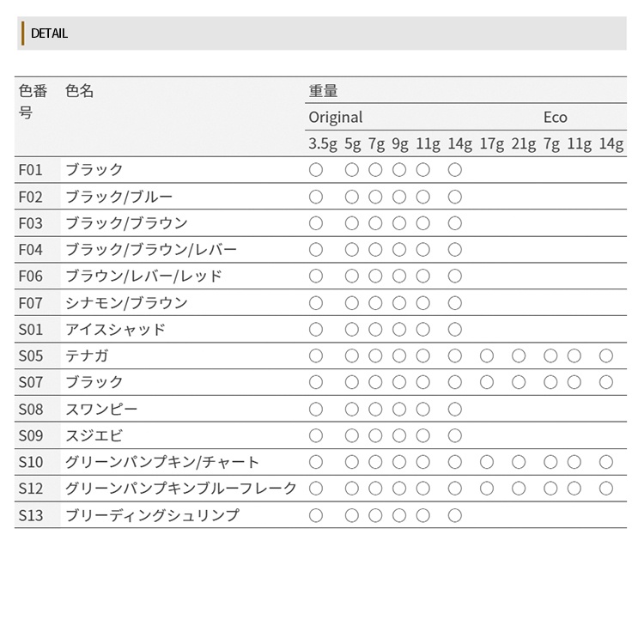644x644 pixels.
Task: Select the 17g circle for S05 テナガ
Action: tap(487, 355)
